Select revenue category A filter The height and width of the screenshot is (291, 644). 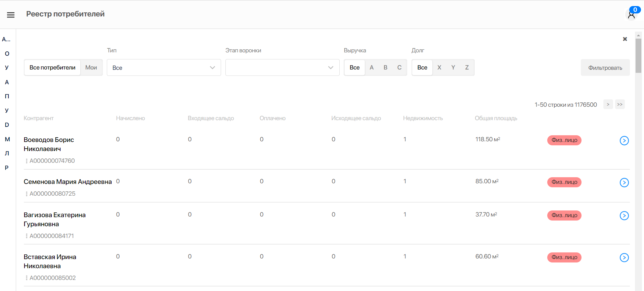tap(372, 67)
